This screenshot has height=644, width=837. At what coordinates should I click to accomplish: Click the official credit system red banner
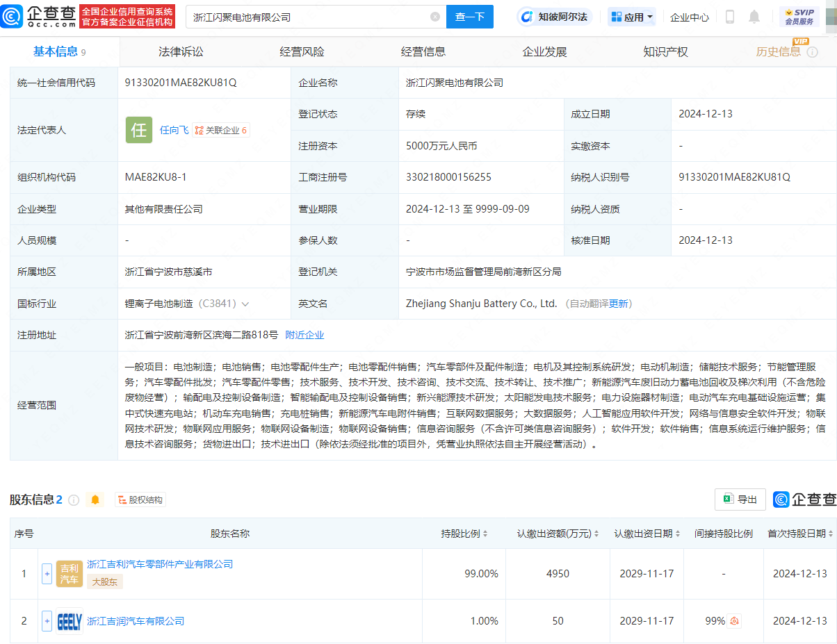click(x=127, y=17)
